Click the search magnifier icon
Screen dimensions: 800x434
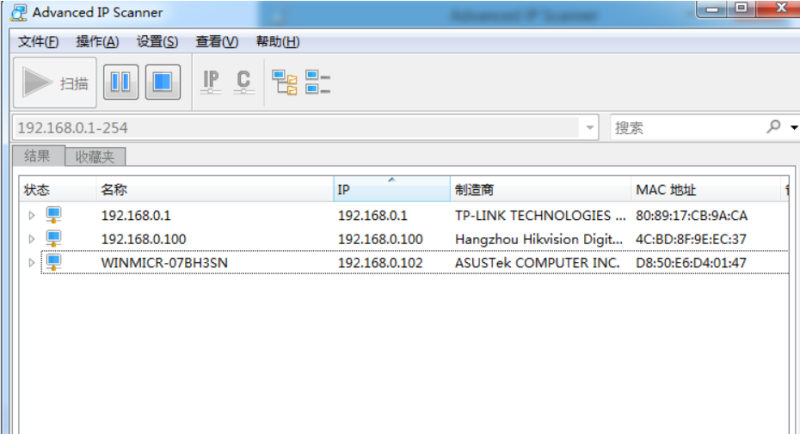point(773,127)
